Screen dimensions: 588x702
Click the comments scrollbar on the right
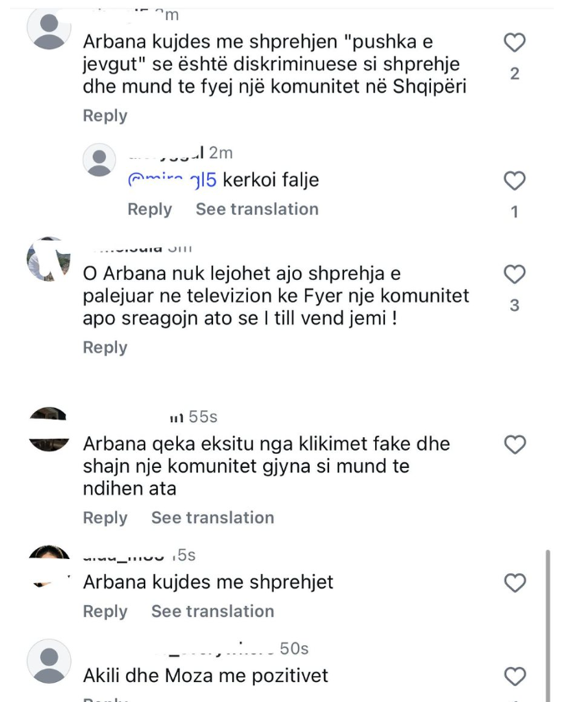click(x=546, y=623)
